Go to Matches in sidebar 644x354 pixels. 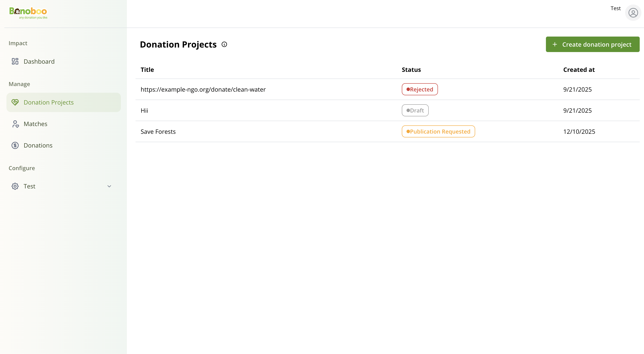pyautogui.click(x=35, y=124)
